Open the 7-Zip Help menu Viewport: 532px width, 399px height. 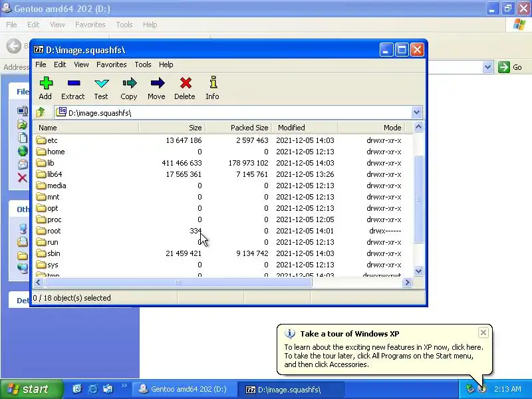(x=166, y=65)
